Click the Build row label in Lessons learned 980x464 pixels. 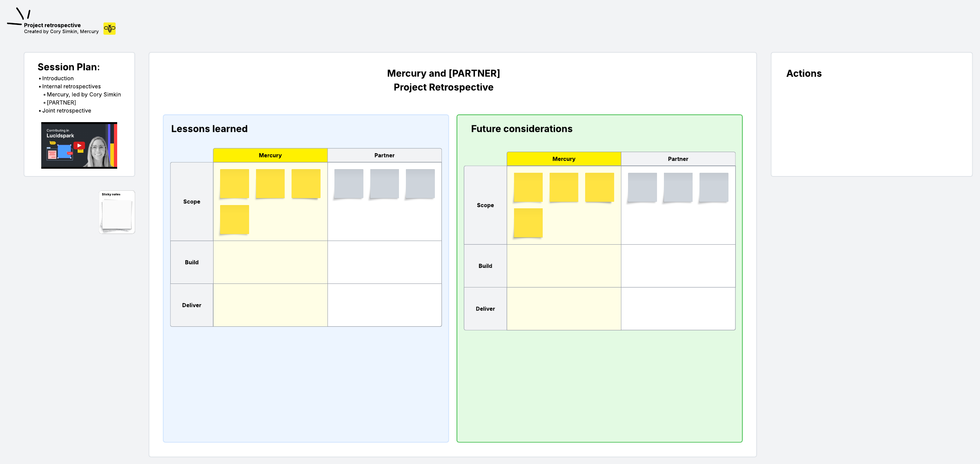[x=192, y=263]
